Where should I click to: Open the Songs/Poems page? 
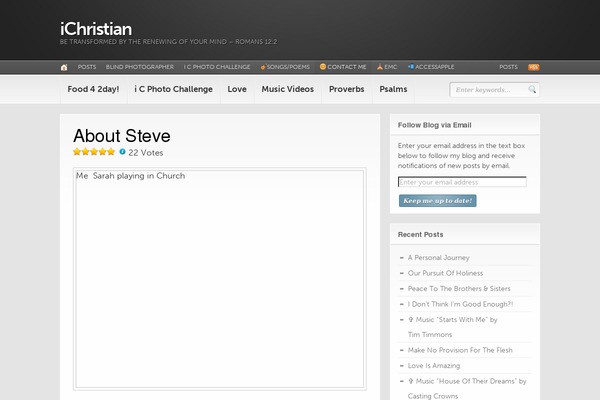285,67
